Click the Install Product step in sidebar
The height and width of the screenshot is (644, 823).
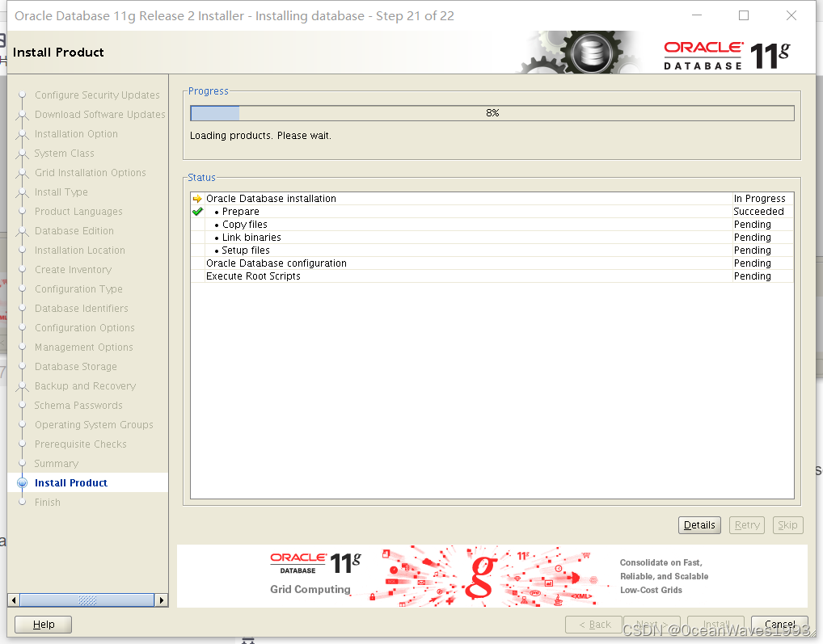click(x=71, y=483)
